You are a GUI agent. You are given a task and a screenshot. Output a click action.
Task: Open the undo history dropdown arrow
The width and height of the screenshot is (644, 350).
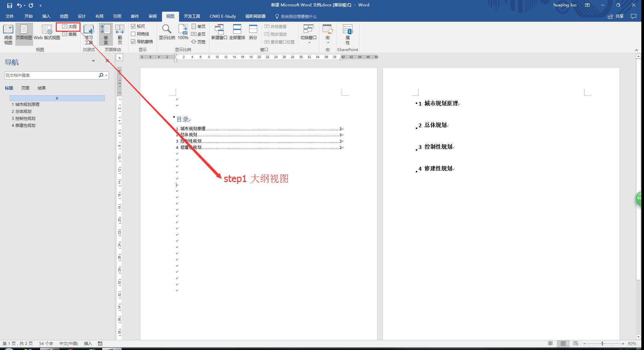(x=25, y=5)
